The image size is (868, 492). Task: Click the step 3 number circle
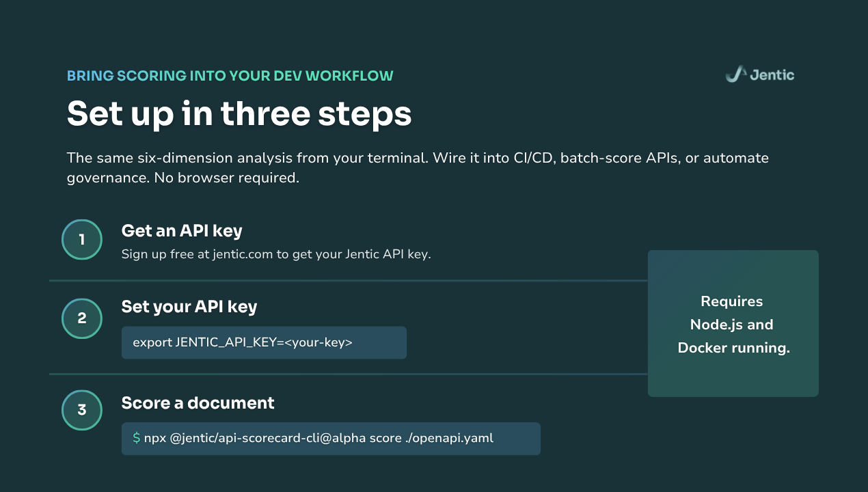82,410
